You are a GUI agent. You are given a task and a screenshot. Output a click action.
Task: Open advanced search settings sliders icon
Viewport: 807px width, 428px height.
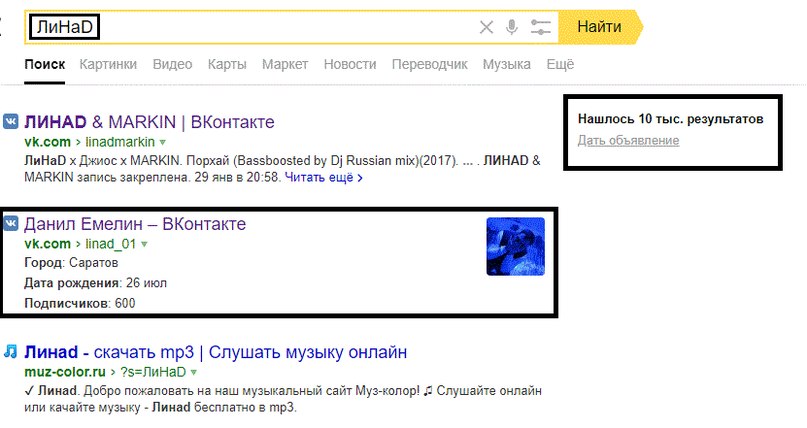(540, 27)
